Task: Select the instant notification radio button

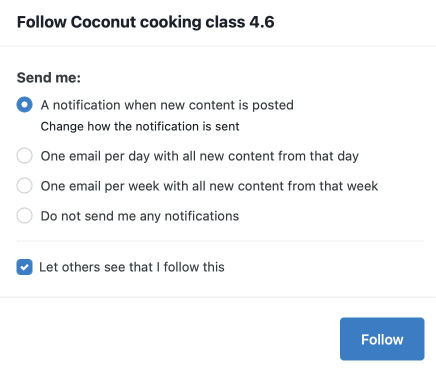Action: click(24, 105)
